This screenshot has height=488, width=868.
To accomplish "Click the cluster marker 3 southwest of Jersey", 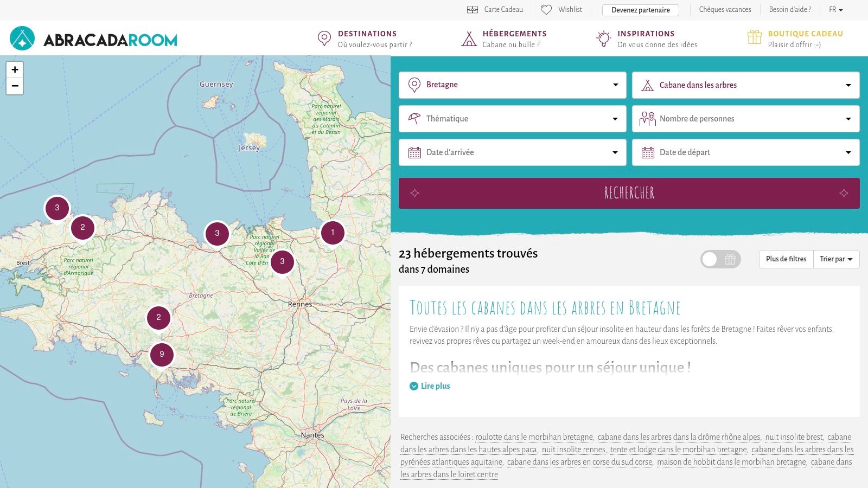I will click(217, 234).
